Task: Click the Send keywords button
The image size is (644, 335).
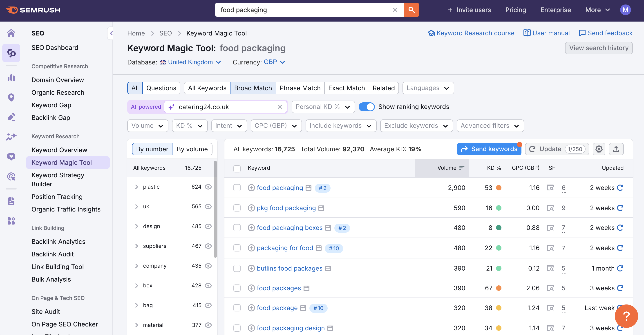Action: tap(489, 149)
